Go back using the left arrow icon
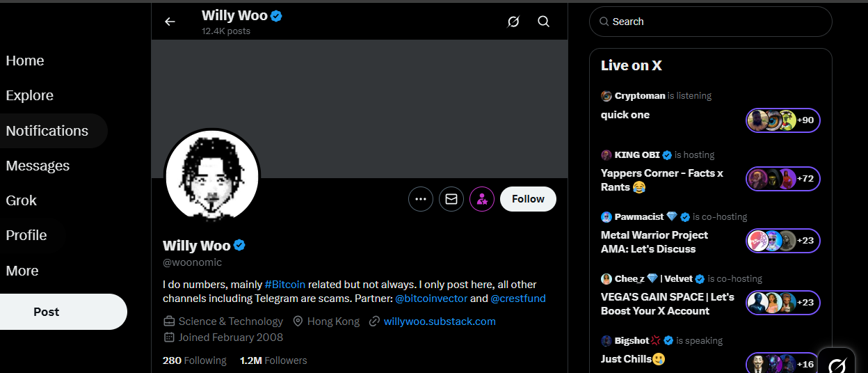This screenshot has height=373, width=868. point(170,22)
